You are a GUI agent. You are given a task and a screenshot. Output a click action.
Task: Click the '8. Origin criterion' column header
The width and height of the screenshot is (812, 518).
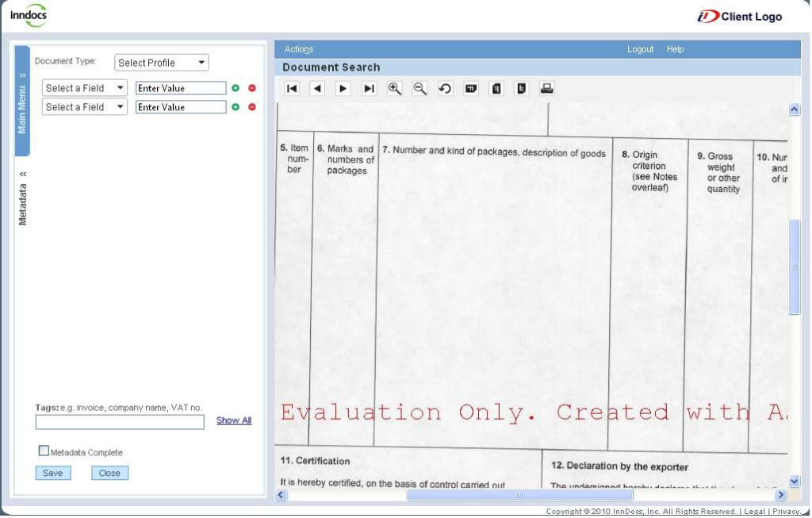(x=649, y=171)
